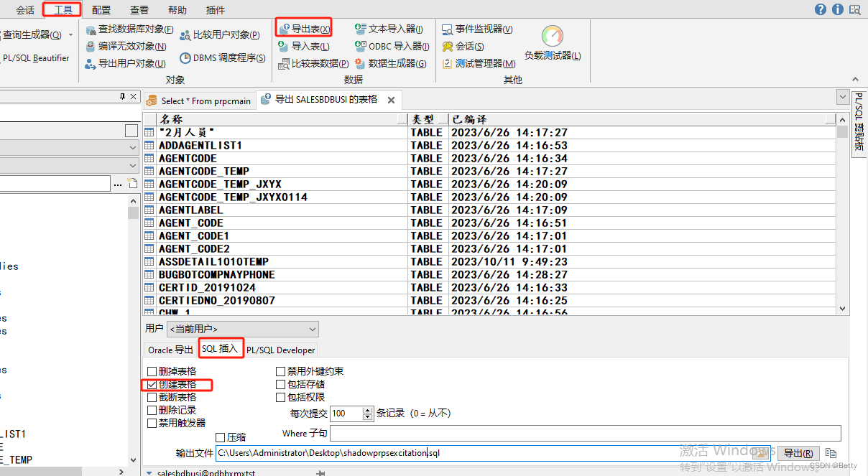Image resolution: width=868 pixels, height=476 pixels.
Task: Enable the 禁用外键约束 option
Action: click(x=280, y=370)
